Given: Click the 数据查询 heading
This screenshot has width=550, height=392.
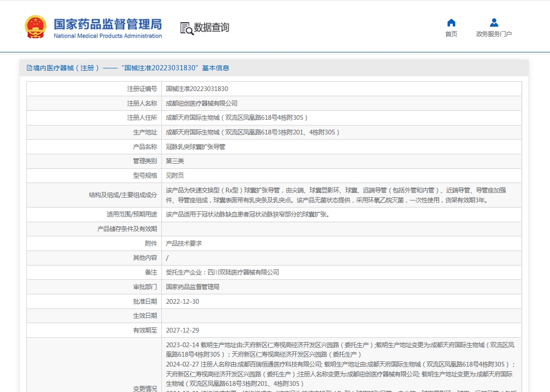Looking at the screenshot, I should click(x=211, y=27).
